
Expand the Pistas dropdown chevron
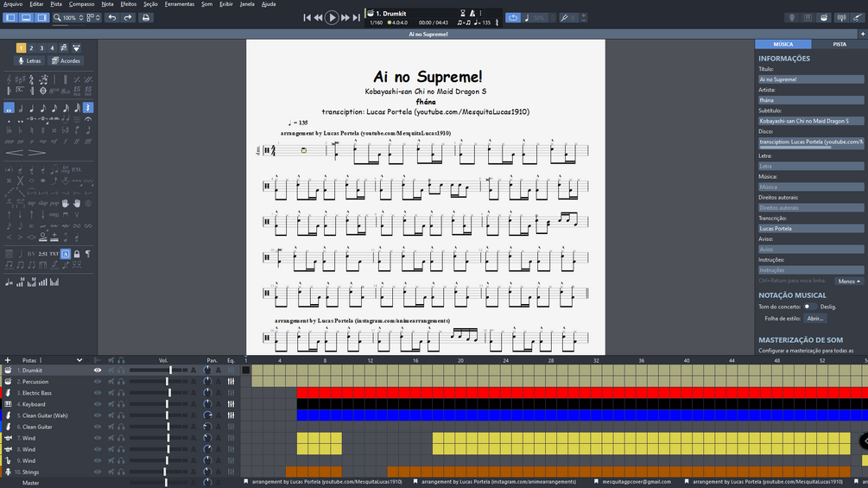click(x=79, y=360)
